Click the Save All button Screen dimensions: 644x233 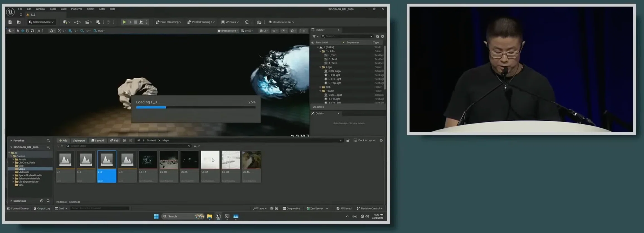(98, 140)
